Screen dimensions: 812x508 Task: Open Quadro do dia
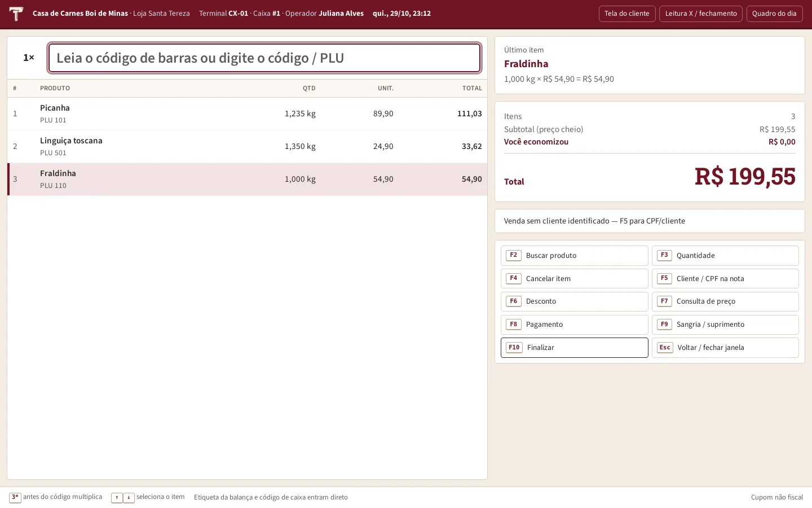pos(774,14)
